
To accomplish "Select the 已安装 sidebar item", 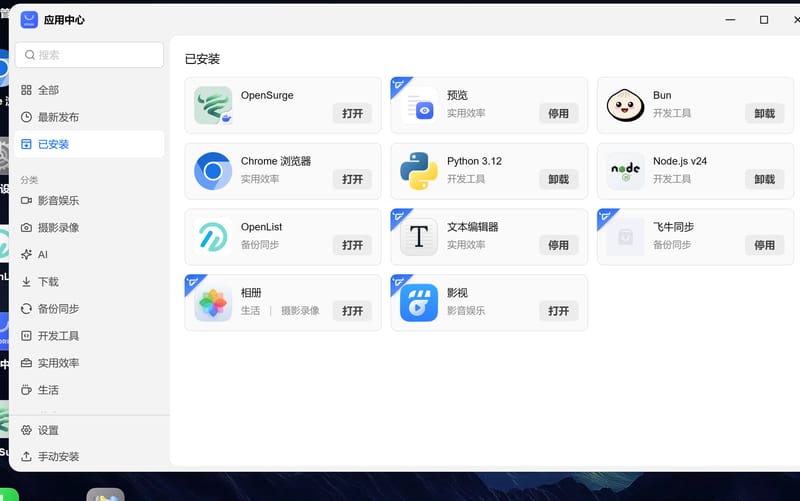I will [89, 144].
